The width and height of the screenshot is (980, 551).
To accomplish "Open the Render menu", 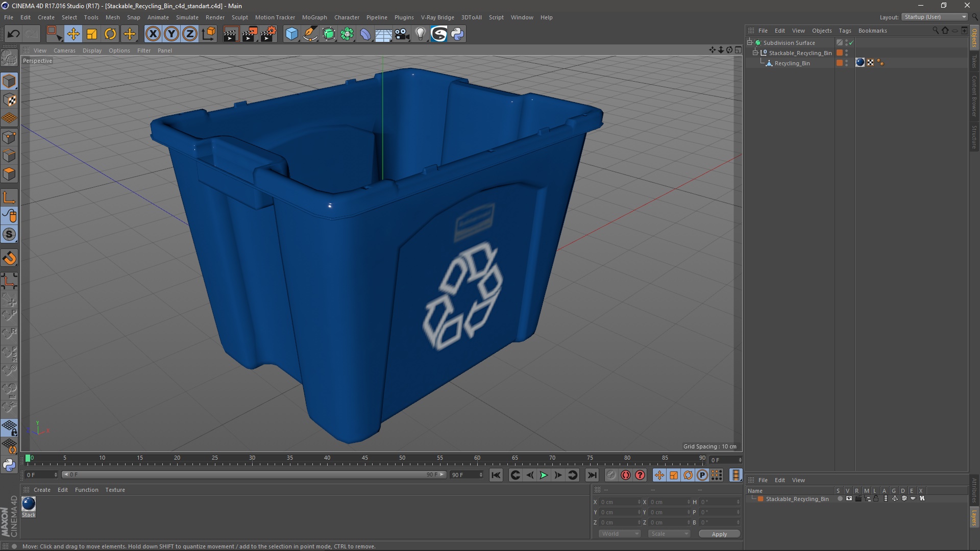I will pos(215,17).
